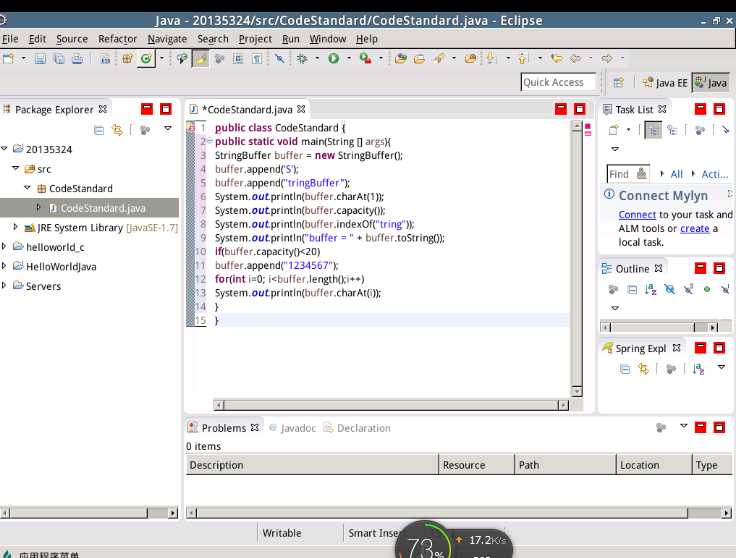This screenshot has height=558, width=736.
Task: Toggle Link with Editor in Package Explorer
Action: tap(117, 130)
